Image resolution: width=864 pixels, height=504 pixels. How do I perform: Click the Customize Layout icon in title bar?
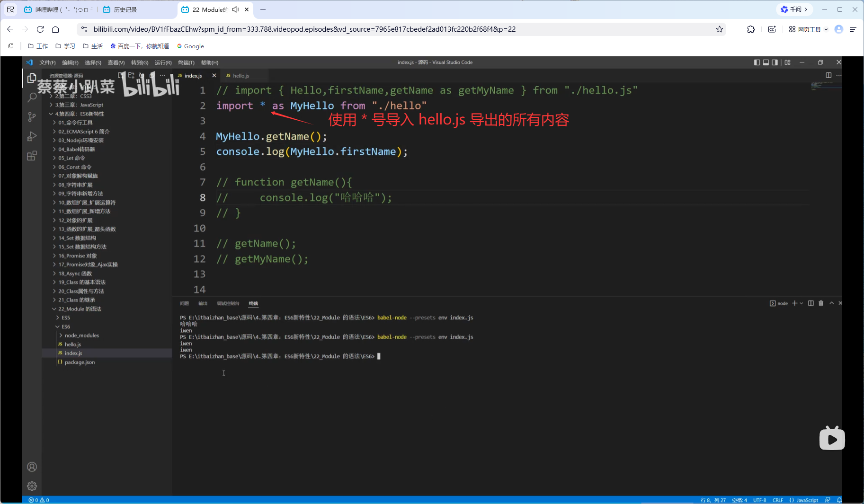tap(788, 62)
